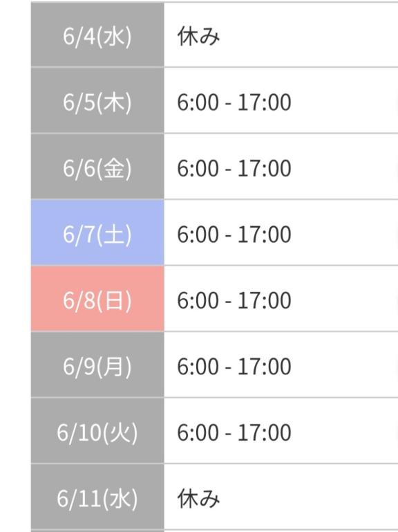Viewport: 398px width, 532px height.
Task: Click 6:00 - 17:00 hours for 6/10
Action: [234, 432]
